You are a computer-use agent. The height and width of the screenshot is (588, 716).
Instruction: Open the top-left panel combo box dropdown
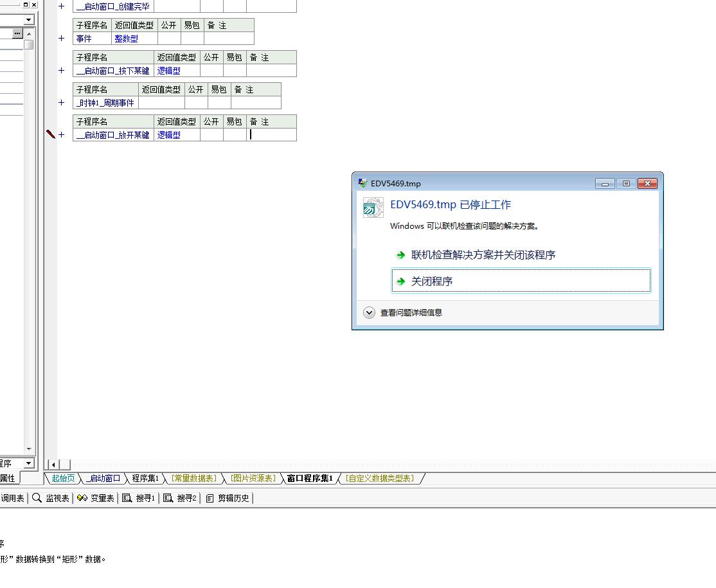tap(29, 20)
